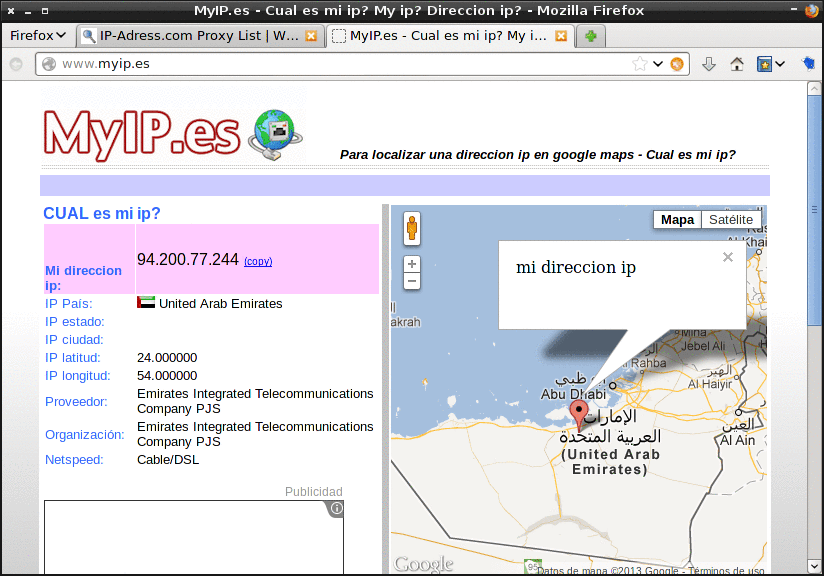The width and height of the screenshot is (824, 576).
Task: Select the MyIP.es browser tab
Action: tap(448, 36)
